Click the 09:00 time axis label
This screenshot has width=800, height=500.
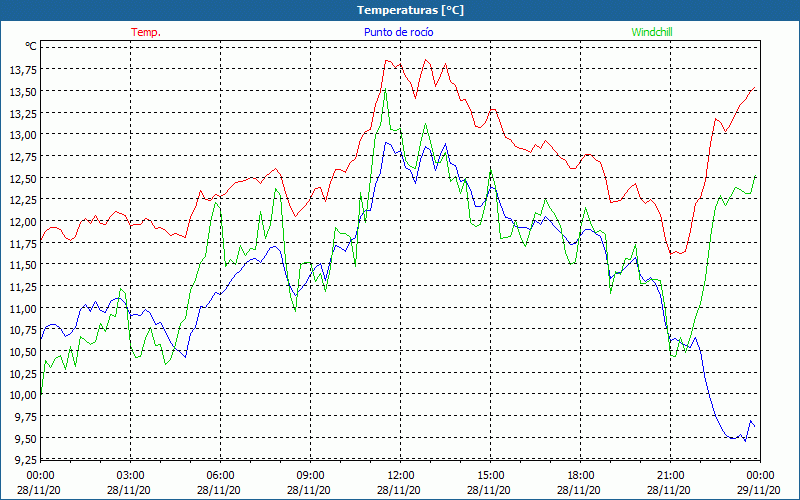(310, 476)
